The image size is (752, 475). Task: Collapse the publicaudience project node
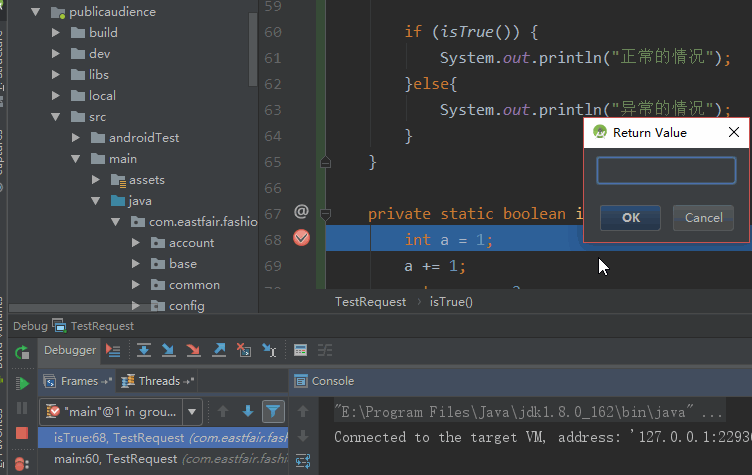[35, 12]
